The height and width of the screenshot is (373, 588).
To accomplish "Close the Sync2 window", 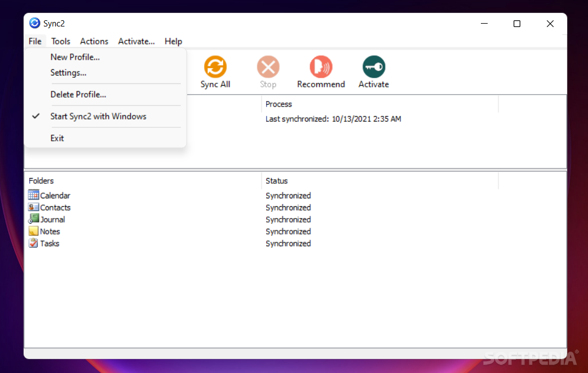I will tap(550, 23).
